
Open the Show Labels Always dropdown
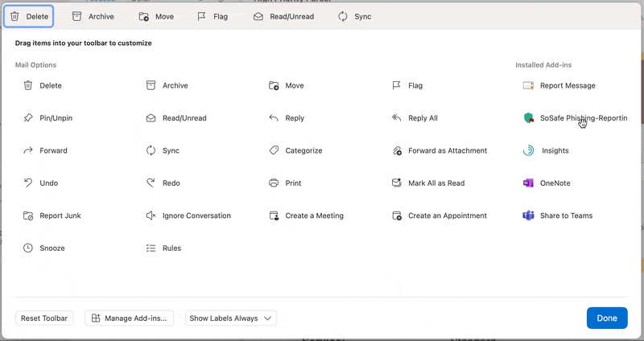click(230, 318)
